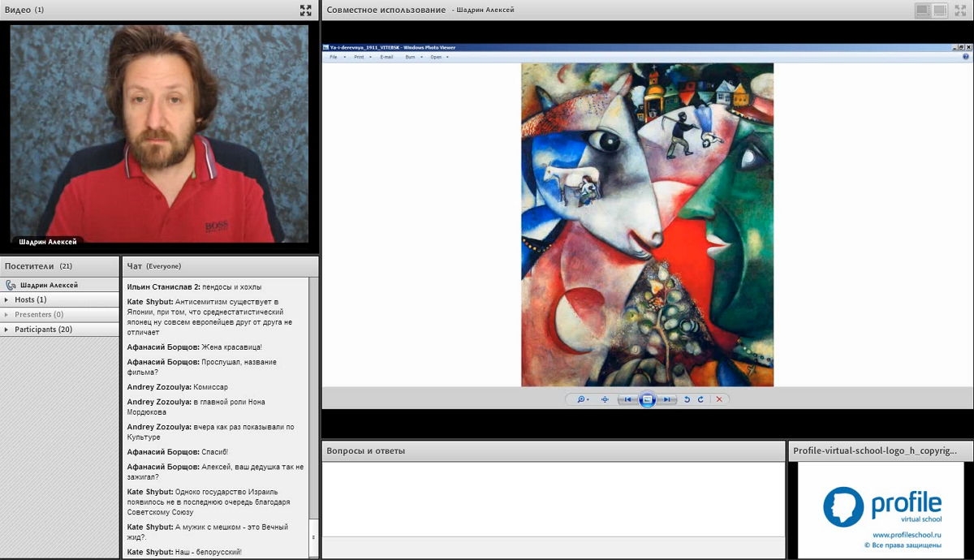The image size is (974, 560).
Task: Open zoom dropdown arrow beside magnifier
Action: (x=588, y=399)
